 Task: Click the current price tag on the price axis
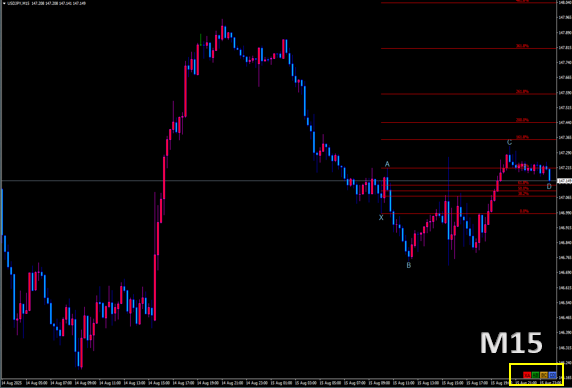(564, 181)
